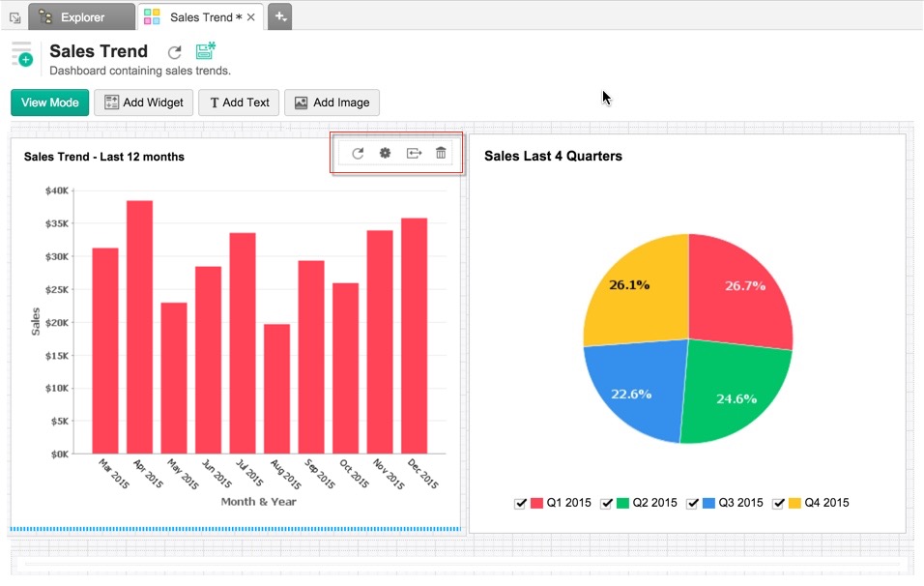This screenshot has height=586, width=924.
Task: Click the Add Widget button
Action: [x=143, y=103]
